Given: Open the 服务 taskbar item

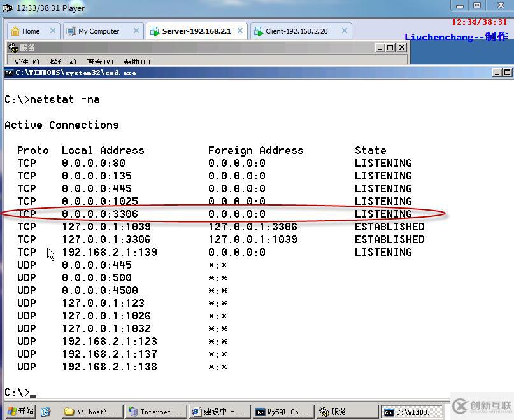Looking at the screenshot, I should (x=347, y=412).
